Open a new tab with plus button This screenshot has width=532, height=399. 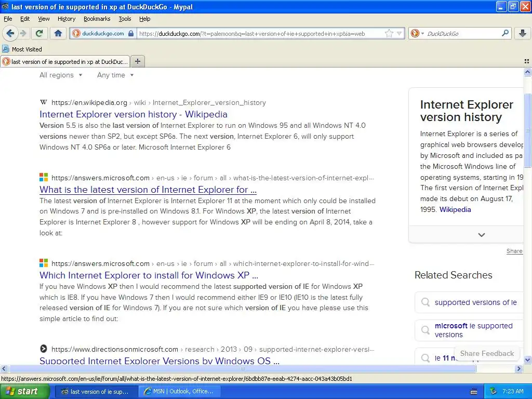137,61
